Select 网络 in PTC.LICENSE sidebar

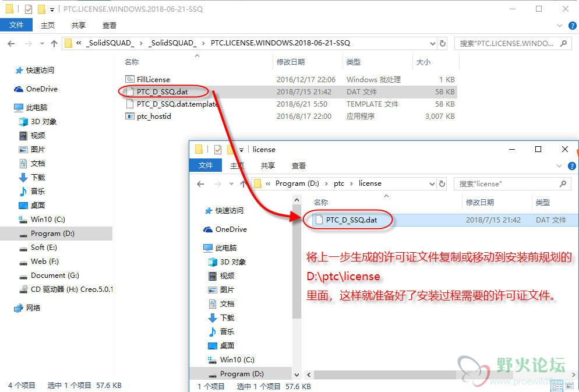(x=28, y=308)
